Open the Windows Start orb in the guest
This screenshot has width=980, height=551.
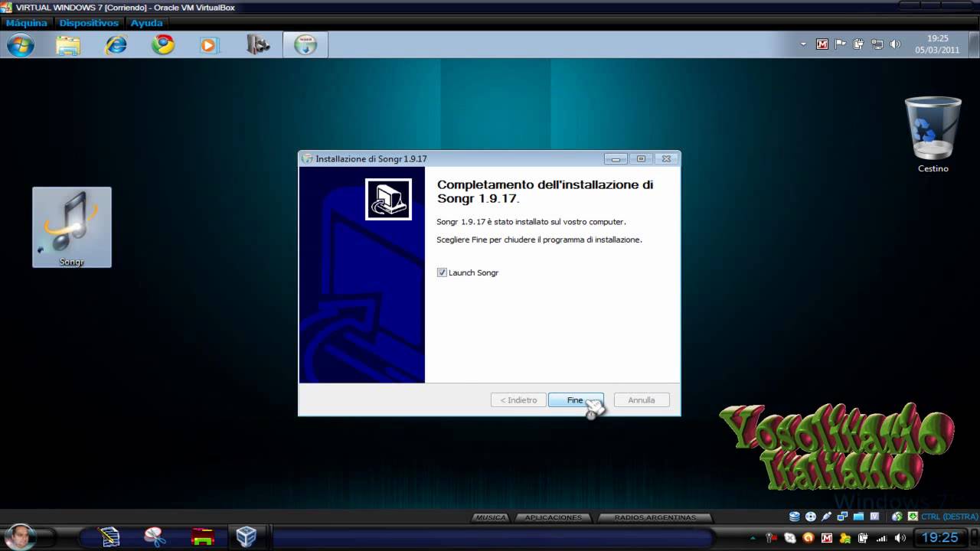tap(21, 45)
